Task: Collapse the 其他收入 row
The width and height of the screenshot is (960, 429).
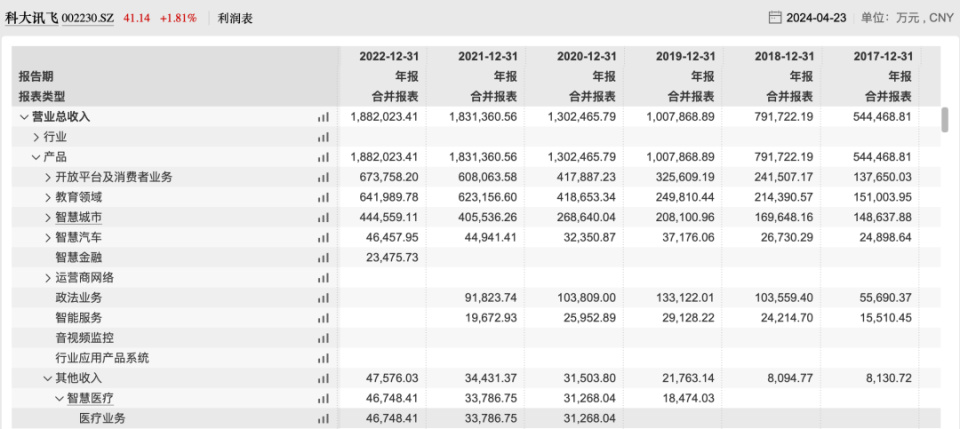Action: tap(47, 378)
